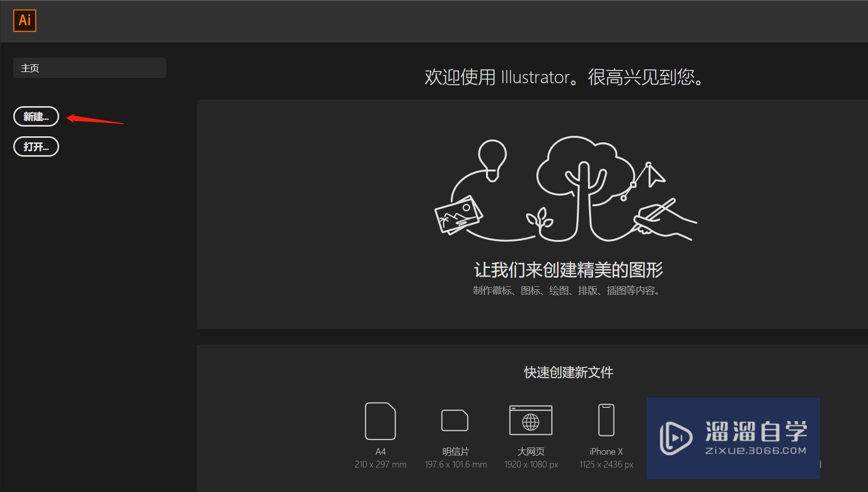
Task: Choose the 大网页 web page preset icon
Action: pos(531,420)
